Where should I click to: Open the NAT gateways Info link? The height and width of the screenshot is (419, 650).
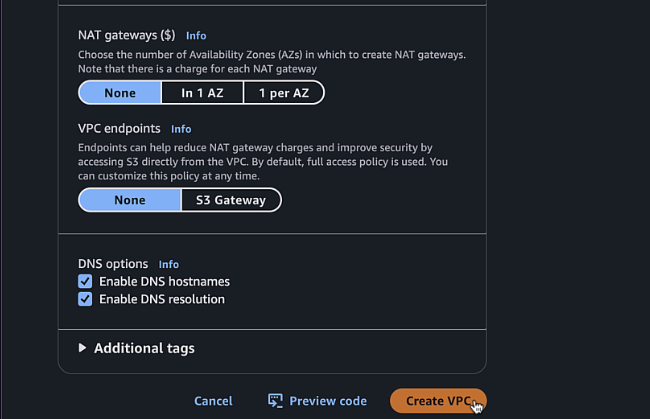tap(196, 36)
